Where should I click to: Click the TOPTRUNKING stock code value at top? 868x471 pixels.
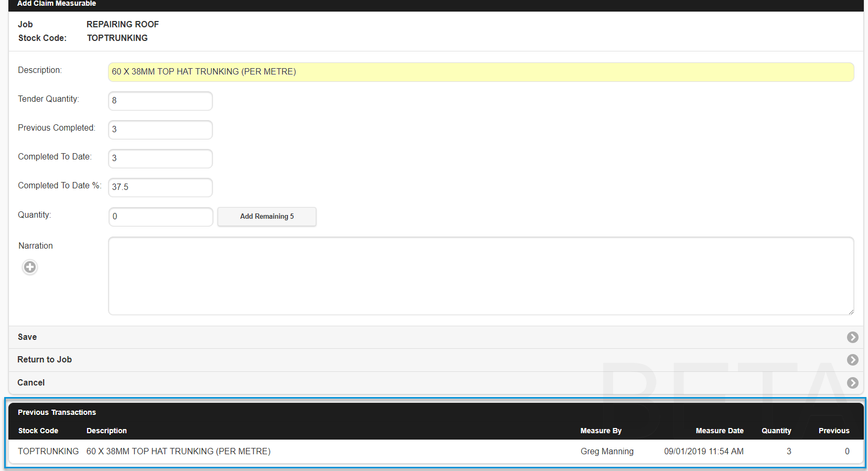tap(117, 38)
